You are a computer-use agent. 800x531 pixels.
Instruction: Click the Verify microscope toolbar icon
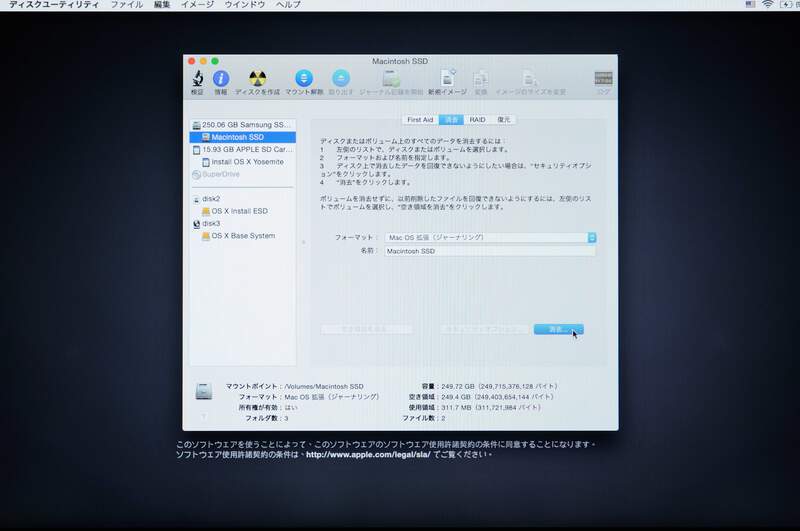(197, 79)
